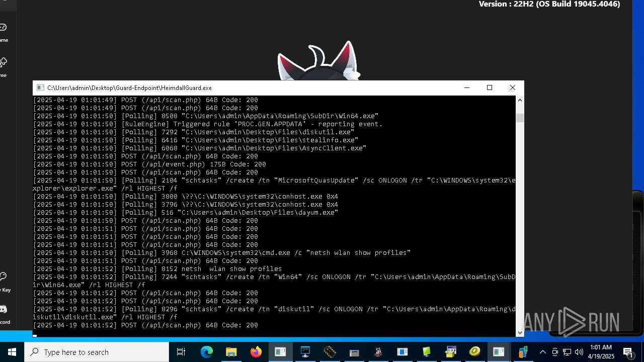The image size is (644, 362).
Task: Click the conhost.exe 3796 polling line
Action: tap(186, 205)
